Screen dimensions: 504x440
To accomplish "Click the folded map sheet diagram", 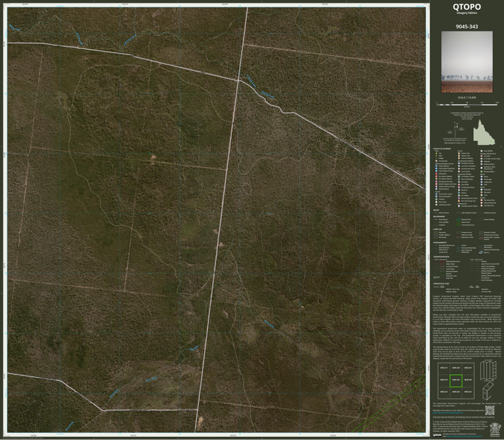I will point(488,391).
